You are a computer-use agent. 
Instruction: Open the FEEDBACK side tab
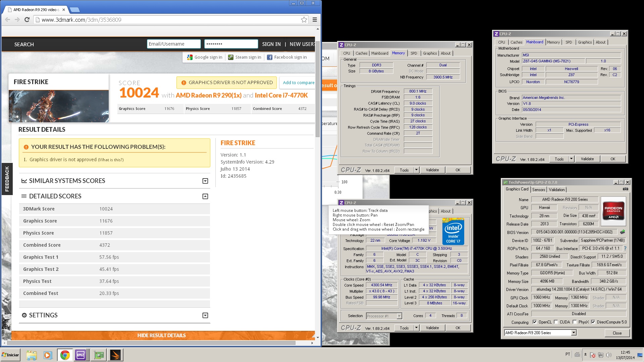pos(7,179)
